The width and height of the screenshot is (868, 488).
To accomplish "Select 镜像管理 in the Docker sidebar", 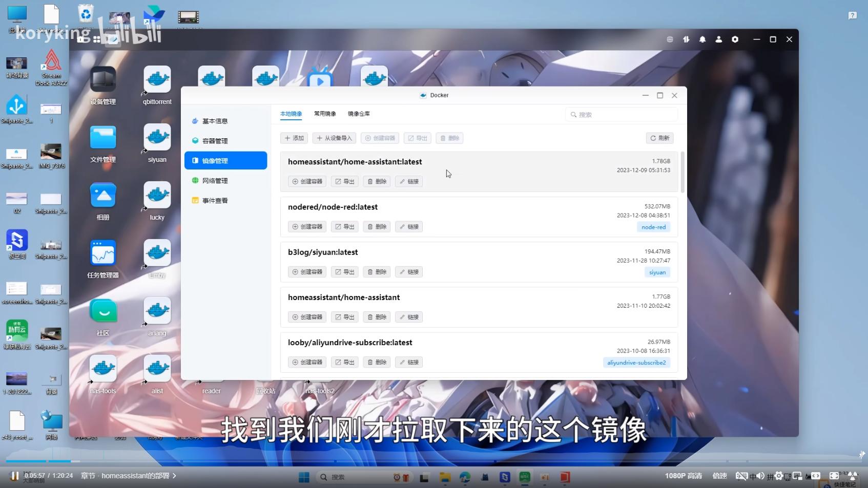I will pos(225,161).
